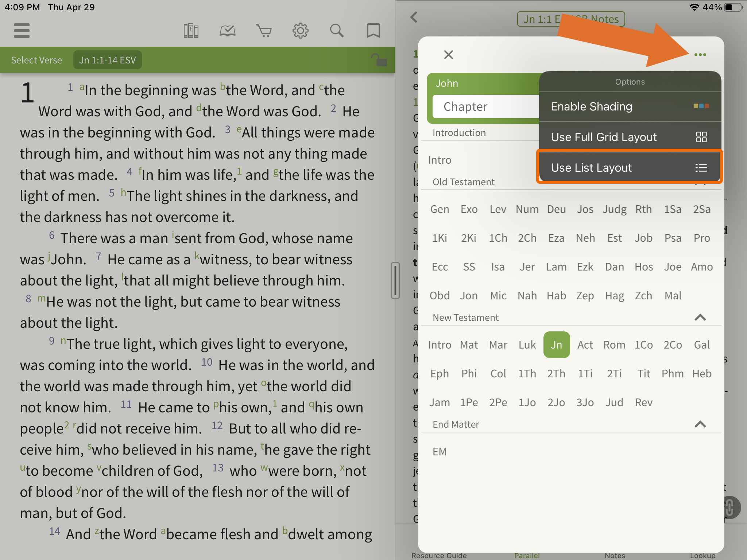This screenshot has height=560, width=747.
Task: Select Malachi (Mal) book
Action: (x=673, y=296)
